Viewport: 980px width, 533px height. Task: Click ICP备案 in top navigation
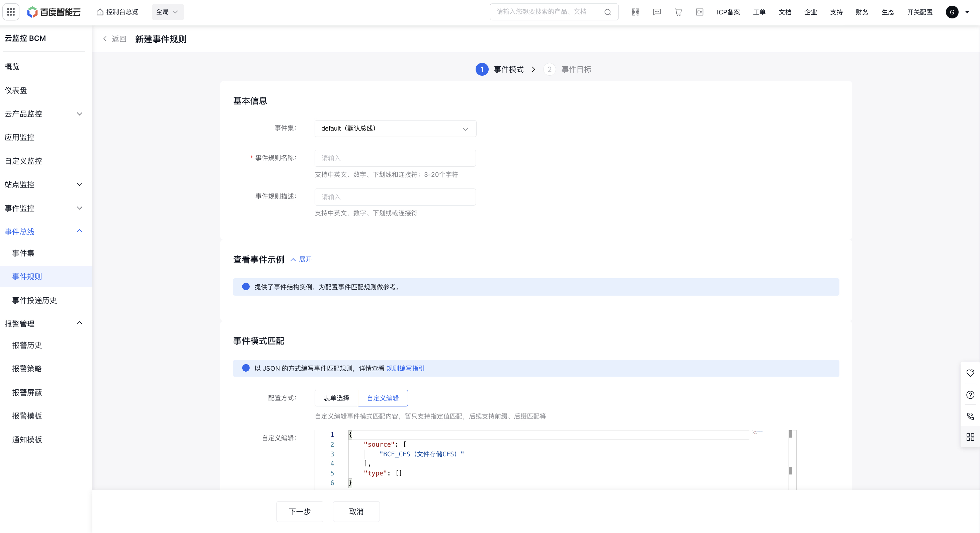[728, 12]
